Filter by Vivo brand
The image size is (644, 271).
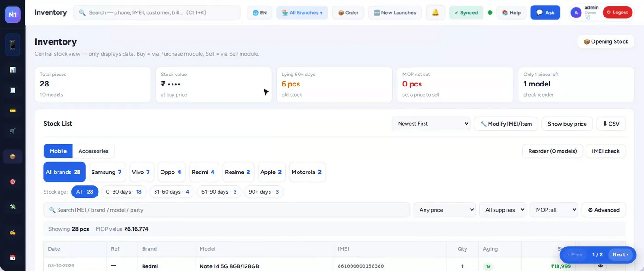point(141,172)
